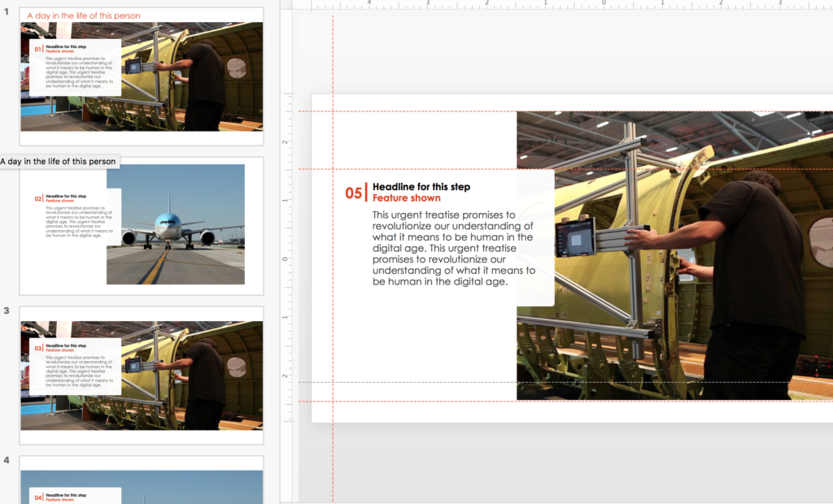Viewport: 833px width, 504px height.
Task: Click the vertical ruler left of the slide
Action: tap(286, 258)
